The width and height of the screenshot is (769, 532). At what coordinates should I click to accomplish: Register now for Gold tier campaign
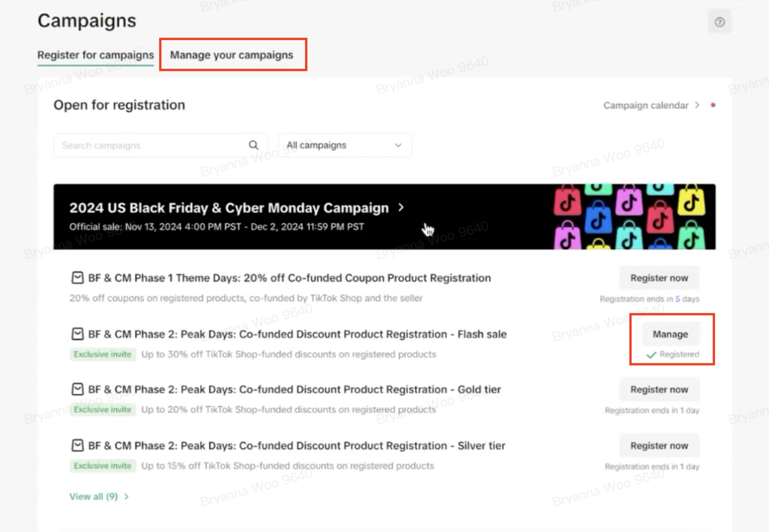click(x=659, y=389)
